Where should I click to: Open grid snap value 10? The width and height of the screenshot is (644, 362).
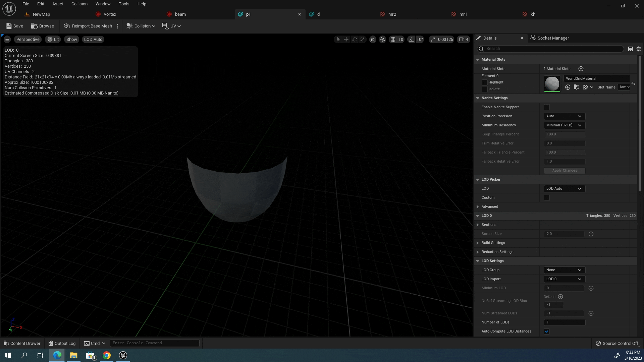click(401, 40)
